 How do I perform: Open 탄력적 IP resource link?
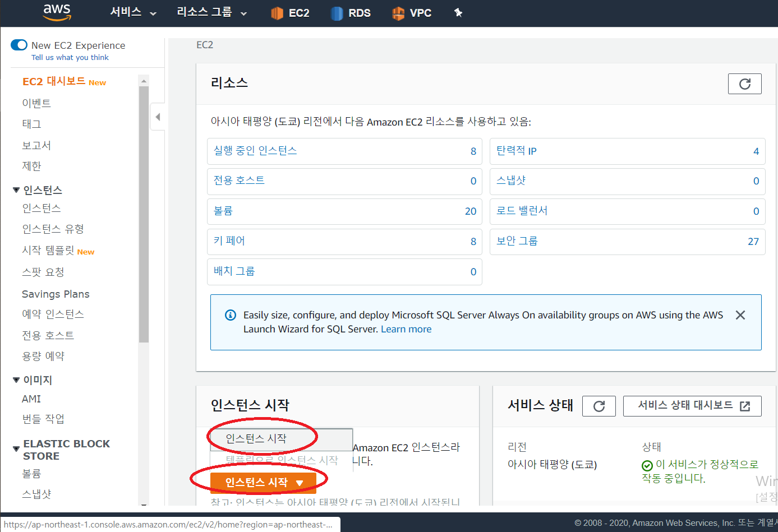[517, 150]
